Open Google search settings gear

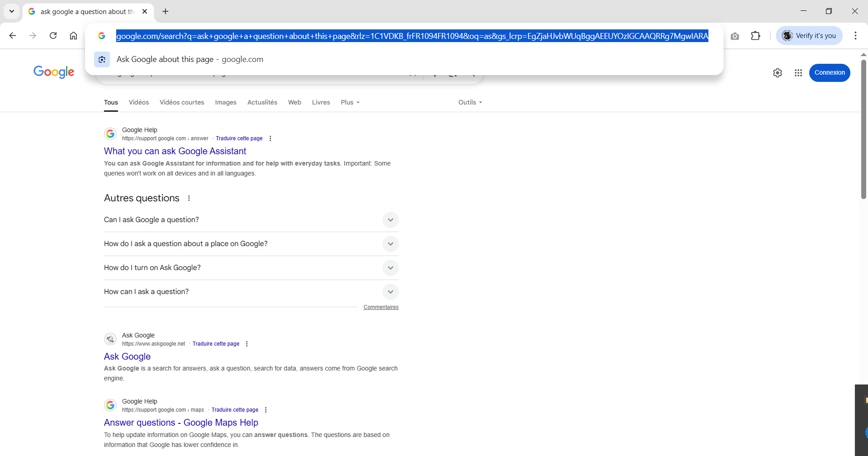tap(778, 73)
